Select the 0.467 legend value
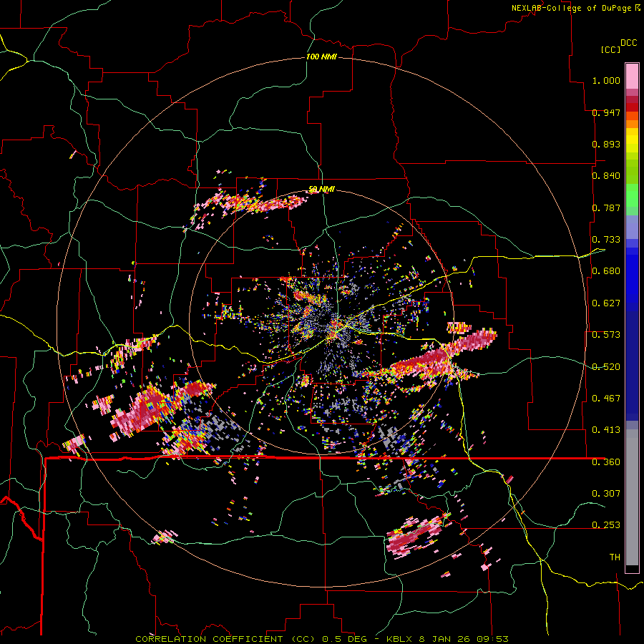The width and height of the screenshot is (644, 644). (x=606, y=399)
